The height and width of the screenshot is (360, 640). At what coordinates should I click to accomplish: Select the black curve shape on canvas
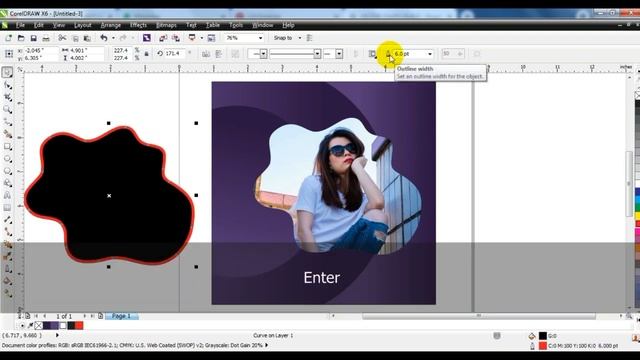(109, 195)
